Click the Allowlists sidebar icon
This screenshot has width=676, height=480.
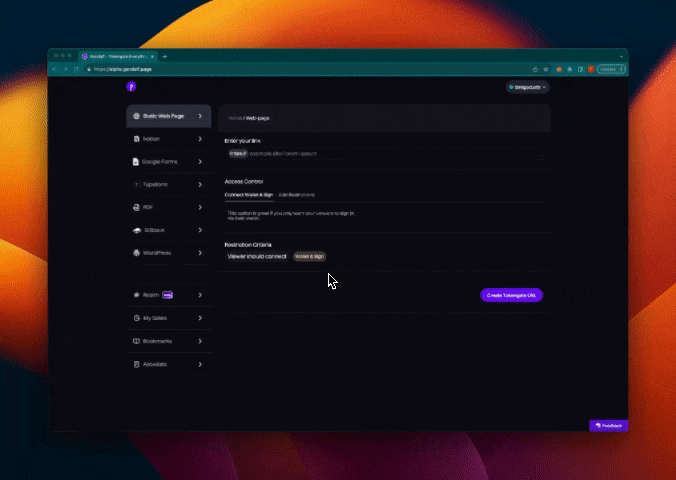[x=136, y=364]
